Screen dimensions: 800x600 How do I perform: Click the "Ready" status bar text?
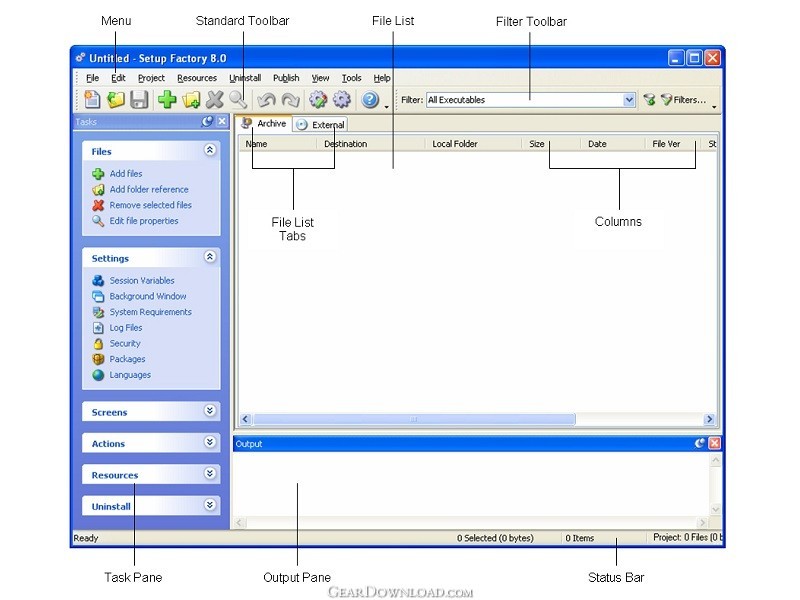coord(86,538)
